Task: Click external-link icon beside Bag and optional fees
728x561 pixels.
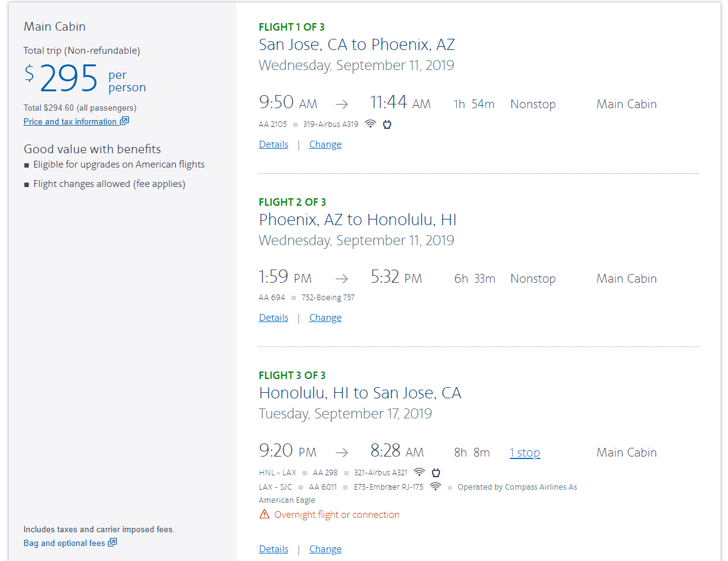Action: pos(113,543)
